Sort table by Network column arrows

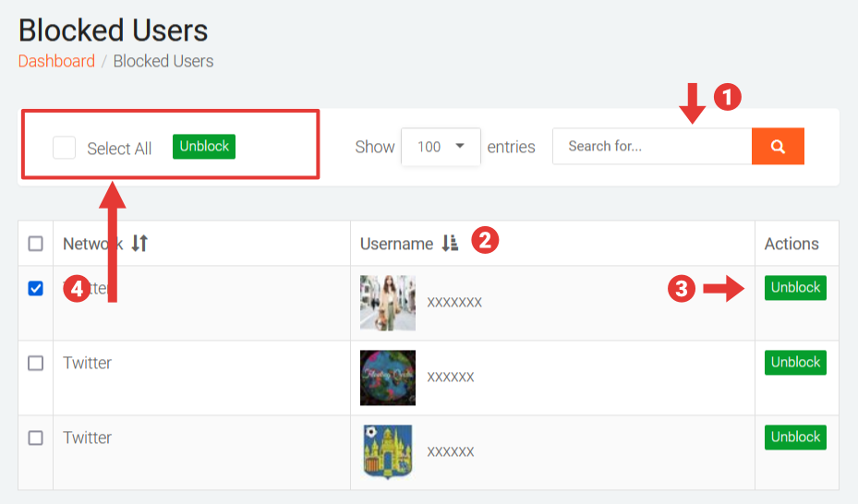pos(139,244)
